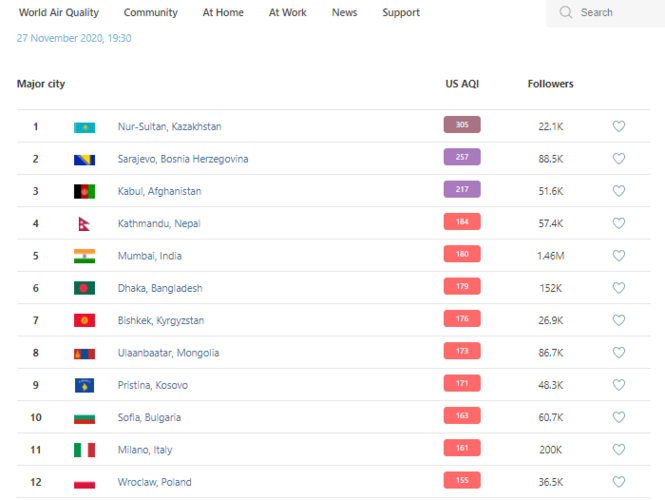Open the Community menu item
Screen dimensions: 665x500
pyautogui.click(x=151, y=13)
